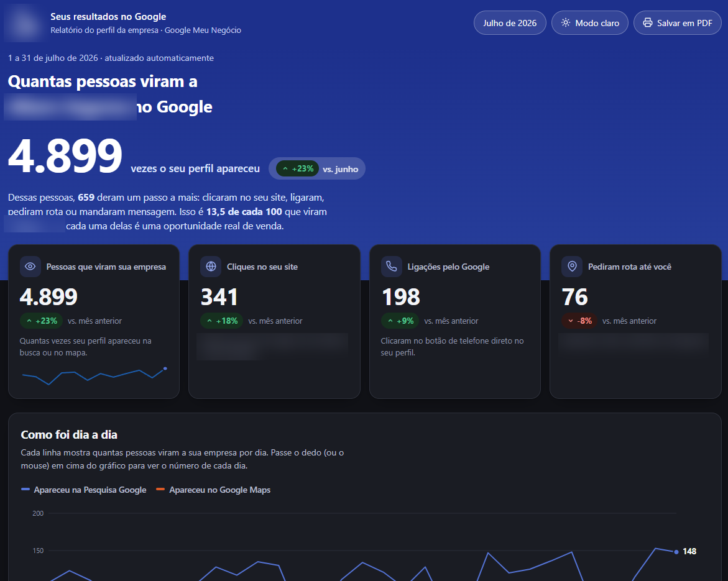Click the eye icon on Pessoas que viram card
The width and height of the screenshot is (728, 581).
point(30,267)
